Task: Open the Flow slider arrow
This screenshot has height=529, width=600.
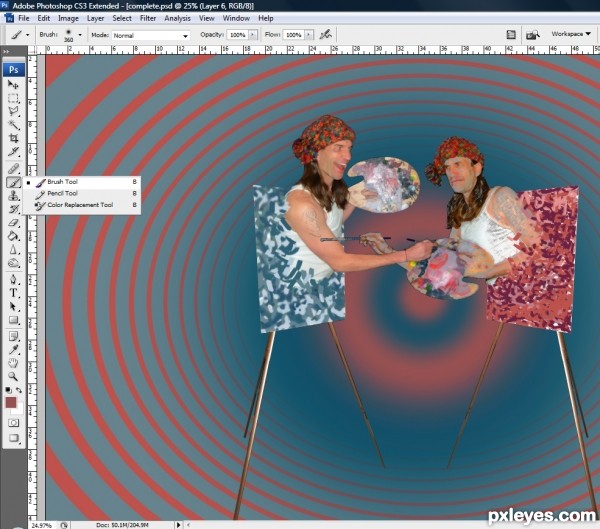Action: pos(309,35)
